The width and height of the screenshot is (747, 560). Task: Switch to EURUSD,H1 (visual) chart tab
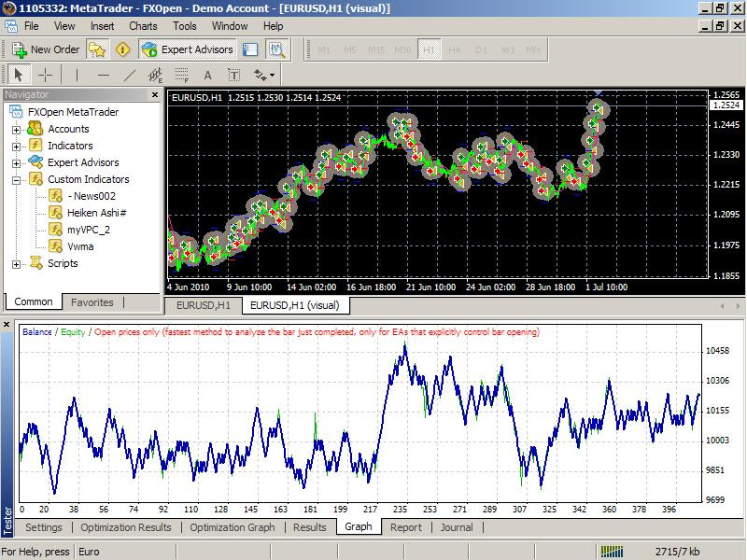tap(295, 305)
